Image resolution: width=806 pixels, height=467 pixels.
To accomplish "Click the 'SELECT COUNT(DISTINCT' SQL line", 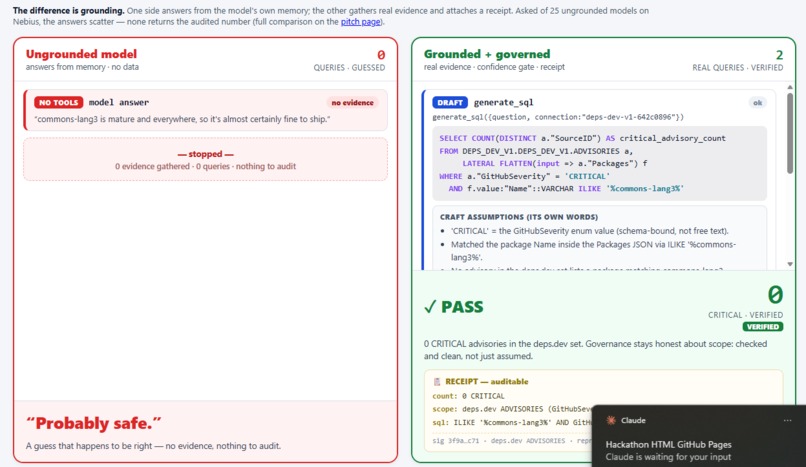I will (x=582, y=138).
